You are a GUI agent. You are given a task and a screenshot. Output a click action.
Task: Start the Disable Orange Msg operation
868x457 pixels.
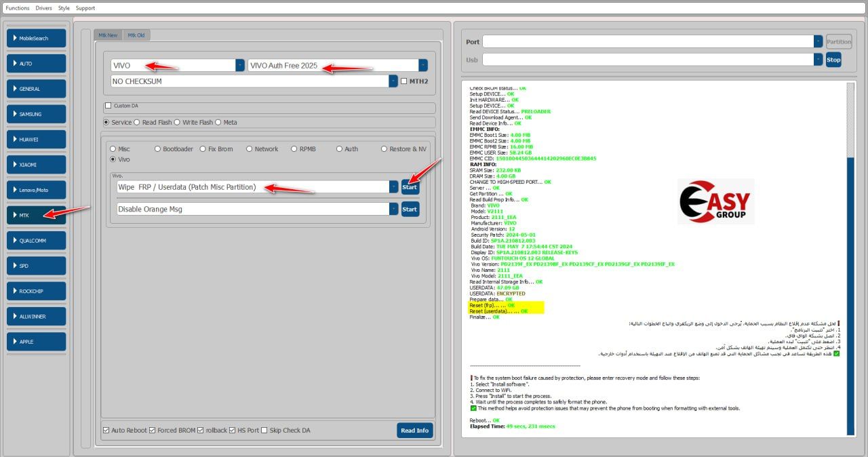pos(410,210)
